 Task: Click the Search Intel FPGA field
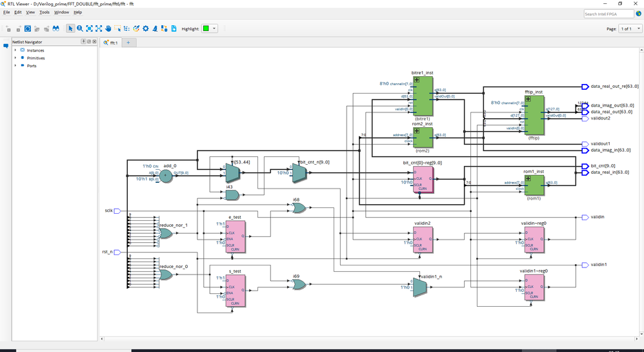click(608, 14)
